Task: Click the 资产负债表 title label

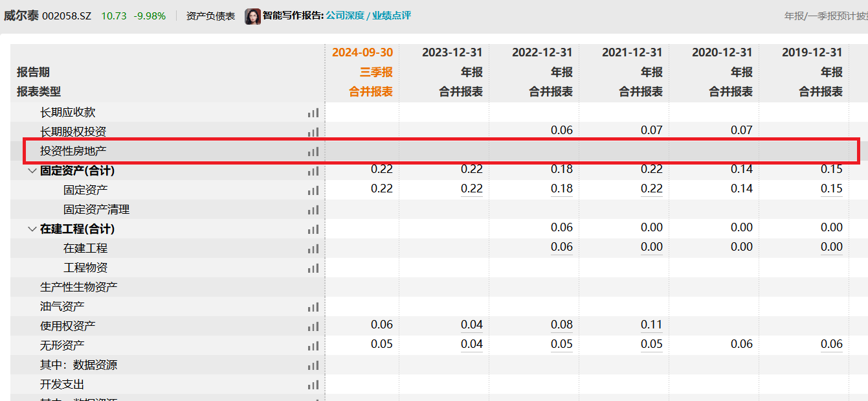Action: click(210, 16)
